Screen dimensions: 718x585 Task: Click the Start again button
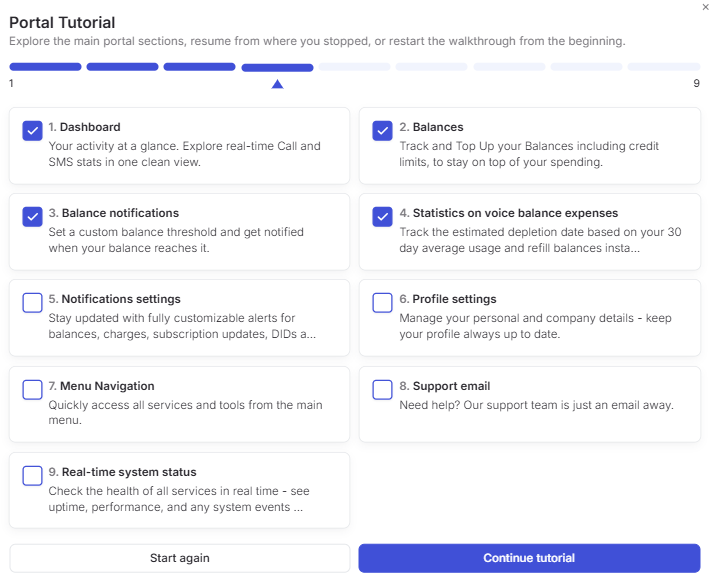tap(180, 558)
